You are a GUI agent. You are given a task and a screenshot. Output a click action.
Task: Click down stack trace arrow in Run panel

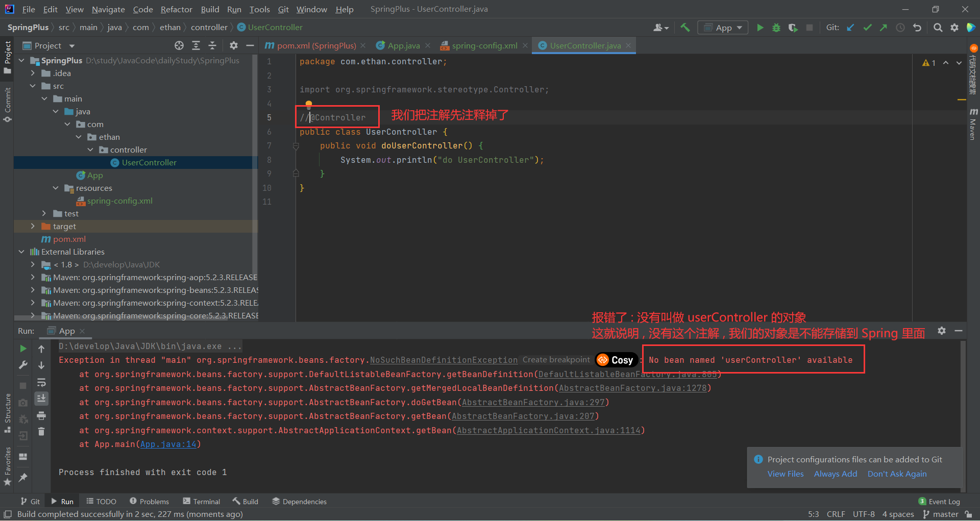(x=41, y=365)
